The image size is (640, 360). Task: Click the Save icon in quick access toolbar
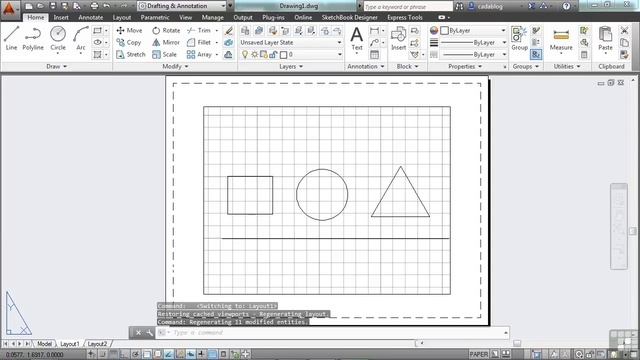click(52, 6)
